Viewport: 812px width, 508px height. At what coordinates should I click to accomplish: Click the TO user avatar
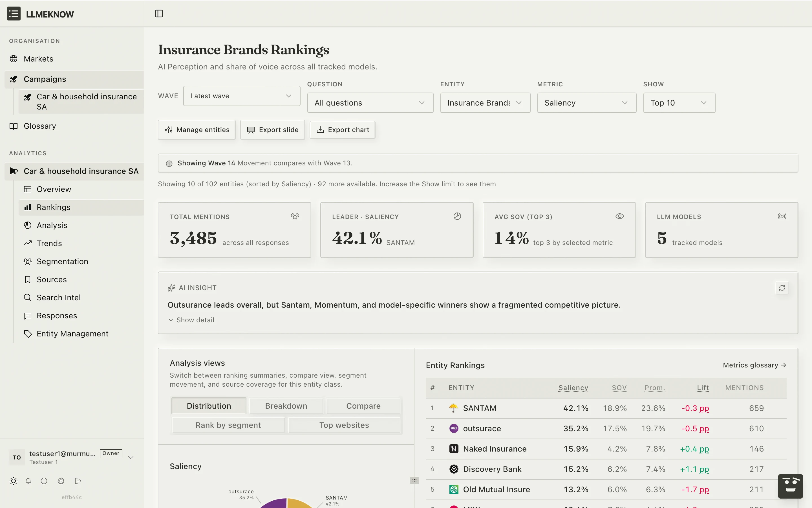(17, 457)
